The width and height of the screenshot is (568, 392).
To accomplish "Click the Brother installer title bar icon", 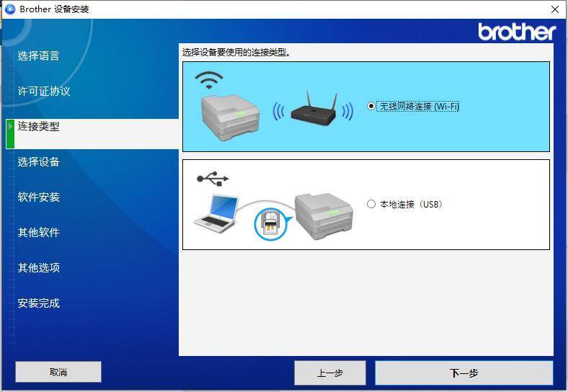I will (10, 9).
